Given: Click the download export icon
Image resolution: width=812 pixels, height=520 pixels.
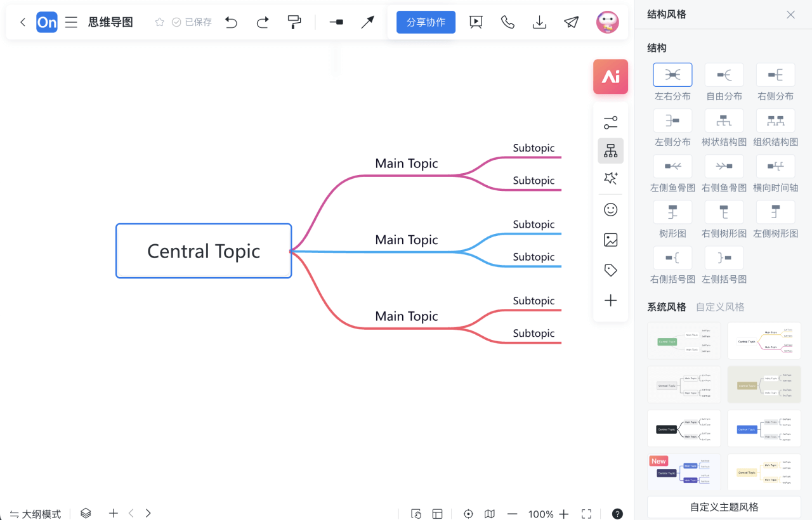Looking at the screenshot, I should click(x=539, y=22).
